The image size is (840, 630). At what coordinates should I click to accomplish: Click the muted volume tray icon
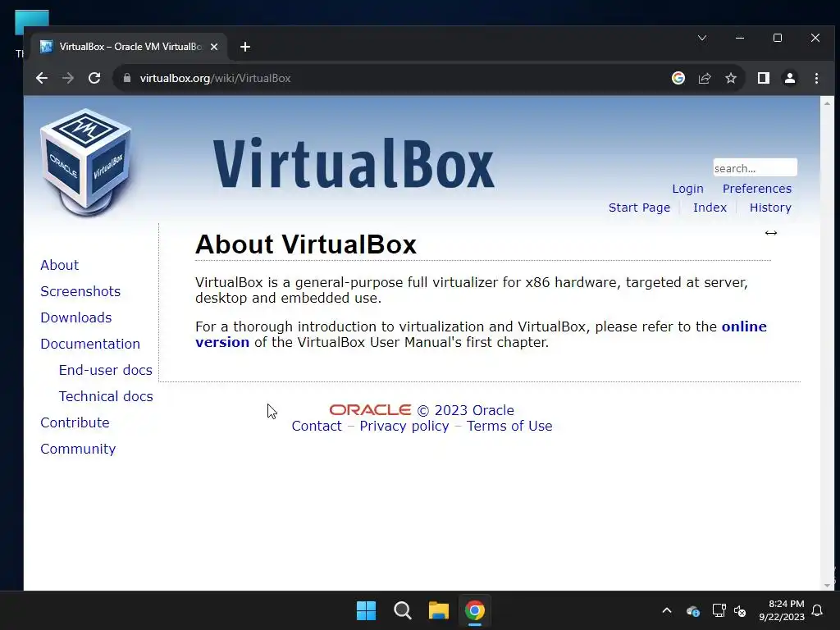(x=740, y=610)
